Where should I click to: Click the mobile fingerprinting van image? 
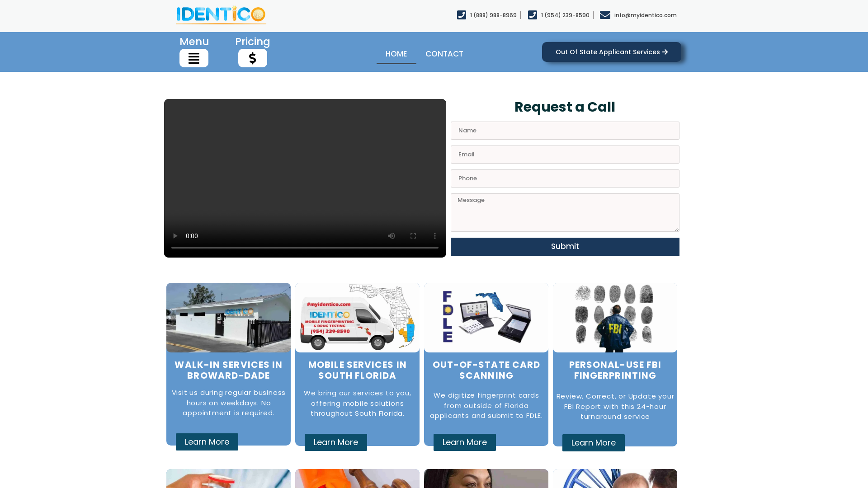(x=357, y=318)
